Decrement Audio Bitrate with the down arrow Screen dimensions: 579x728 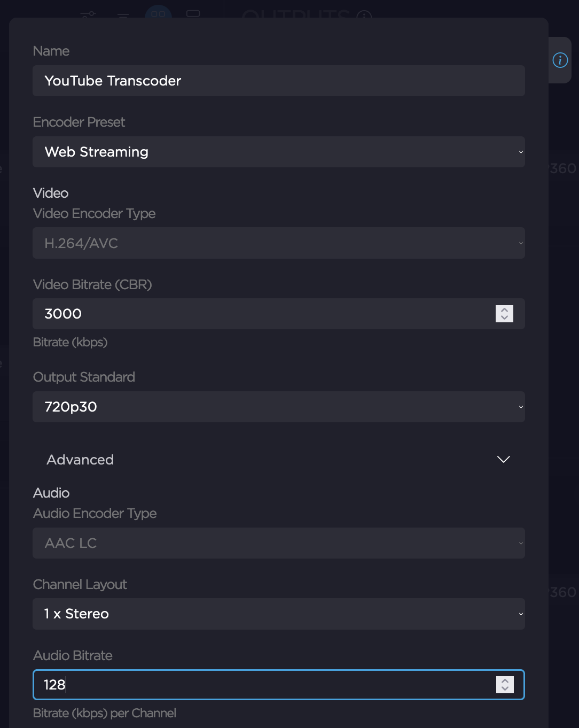coord(505,688)
